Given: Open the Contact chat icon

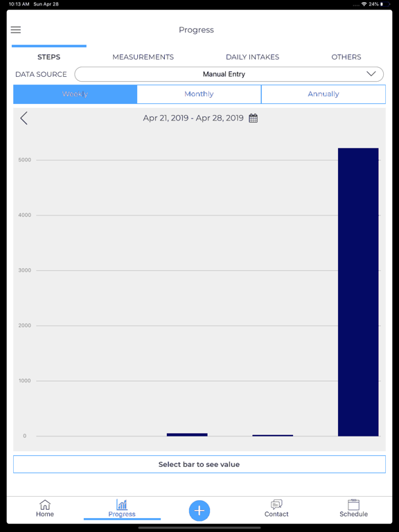Looking at the screenshot, I should pos(276,504).
